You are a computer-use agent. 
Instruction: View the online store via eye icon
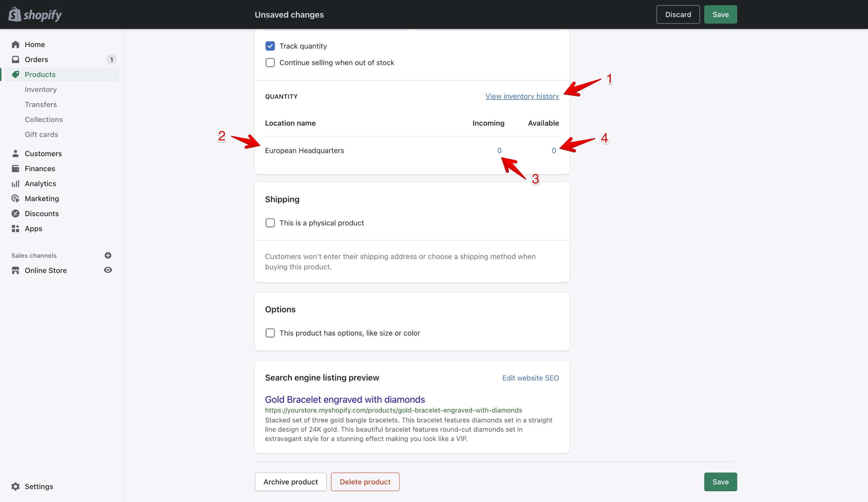tap(108, 270)
